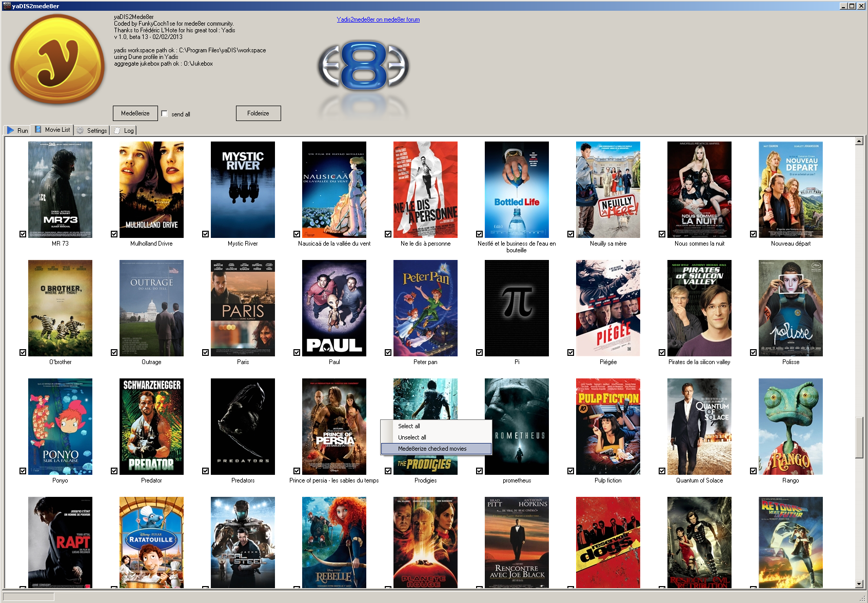Click the Mede8erize button
This screenshot has width=868, height=603.
click(135, 113)
